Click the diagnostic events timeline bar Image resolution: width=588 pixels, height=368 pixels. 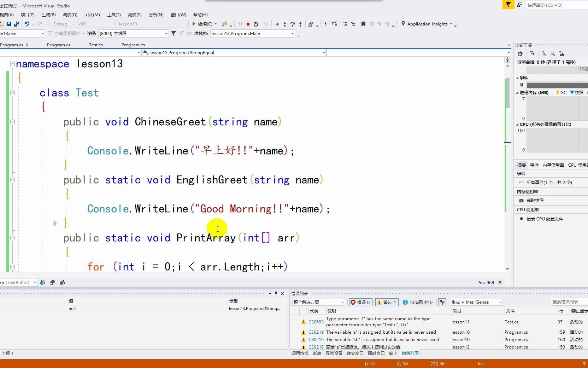(x=557, y=85)
